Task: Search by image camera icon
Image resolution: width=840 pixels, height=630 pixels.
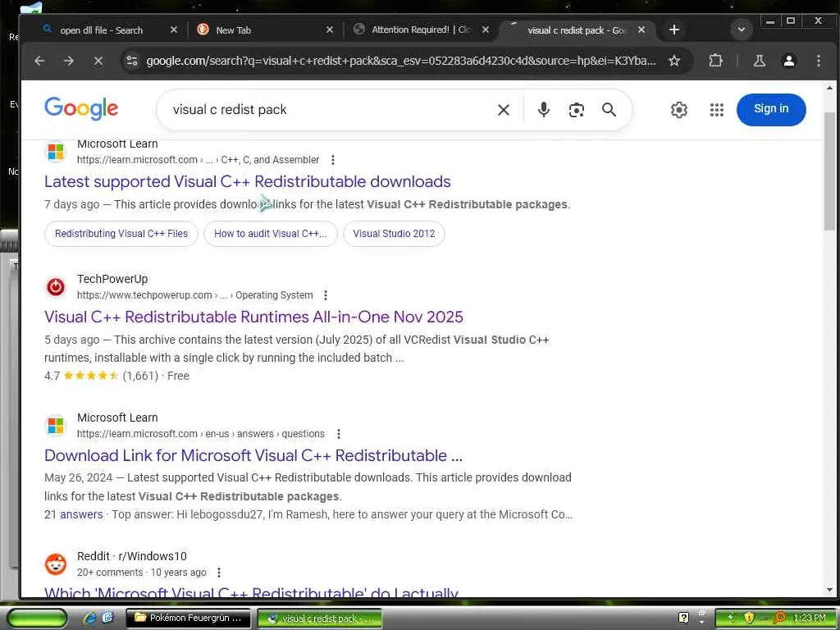Action: click(x=576, y=110)
